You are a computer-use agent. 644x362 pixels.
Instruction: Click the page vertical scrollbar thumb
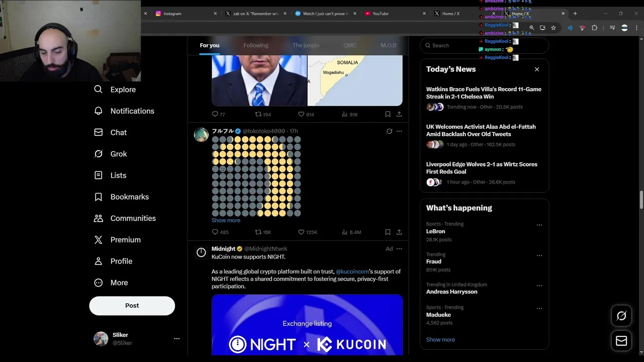[641, 200]
